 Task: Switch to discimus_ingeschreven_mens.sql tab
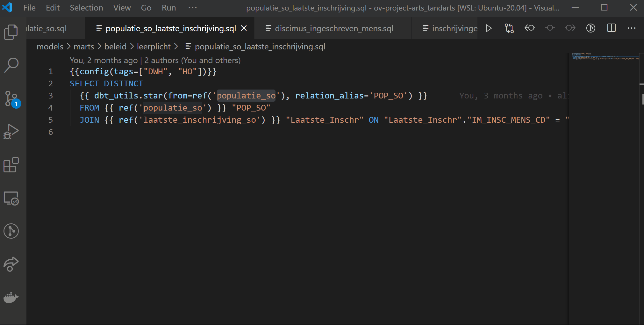tap(333, 28)
